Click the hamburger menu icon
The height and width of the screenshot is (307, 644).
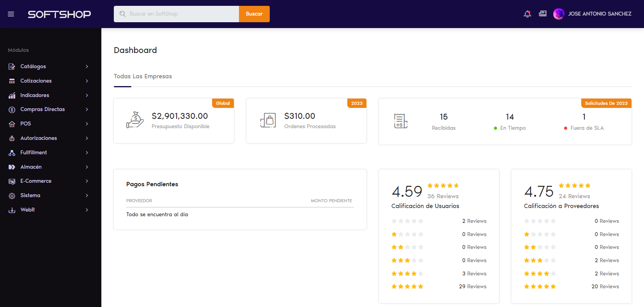click(x=11, y=14)
